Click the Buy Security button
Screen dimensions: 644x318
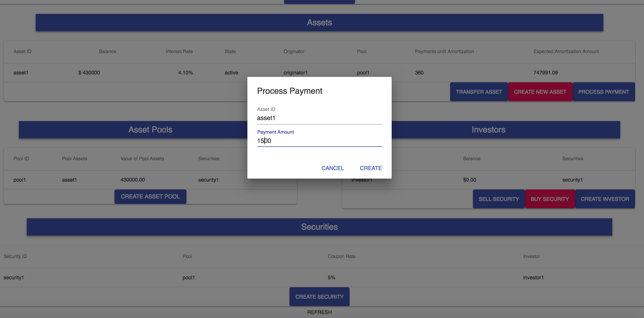click(x=550, y=199)
